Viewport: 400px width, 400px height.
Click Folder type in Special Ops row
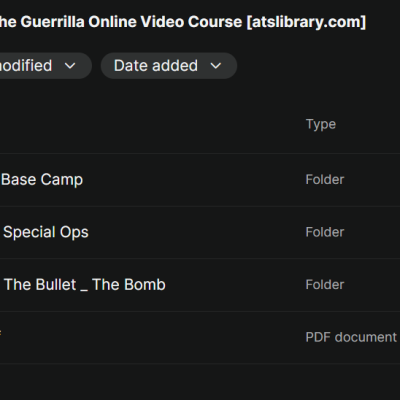(325, 232)
